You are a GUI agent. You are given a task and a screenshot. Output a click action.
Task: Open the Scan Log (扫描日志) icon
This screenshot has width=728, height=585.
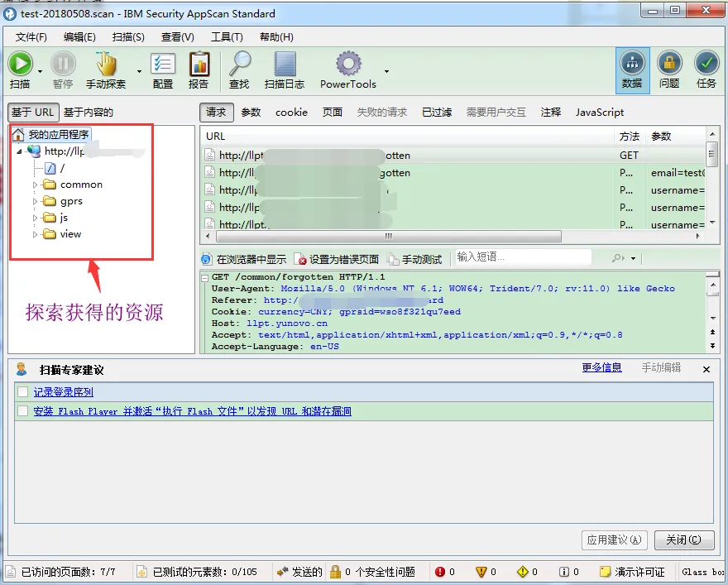click(x=285, y=64)
